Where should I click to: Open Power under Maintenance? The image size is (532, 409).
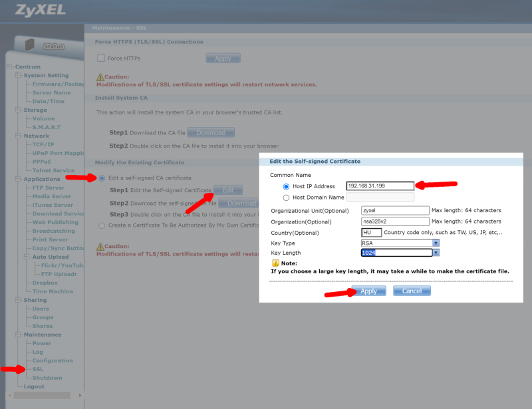click(x=42, y=343)
